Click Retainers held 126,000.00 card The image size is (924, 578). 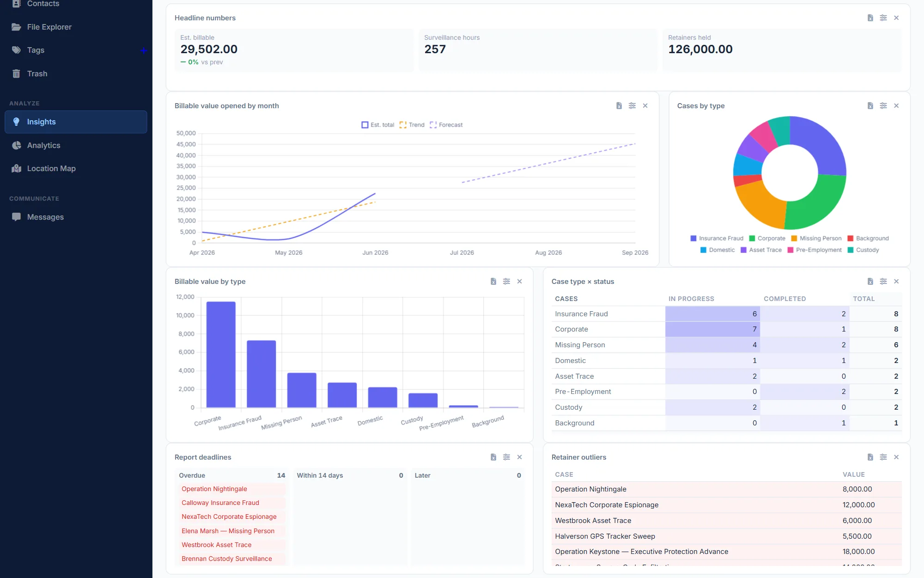(x=782, y=50)
